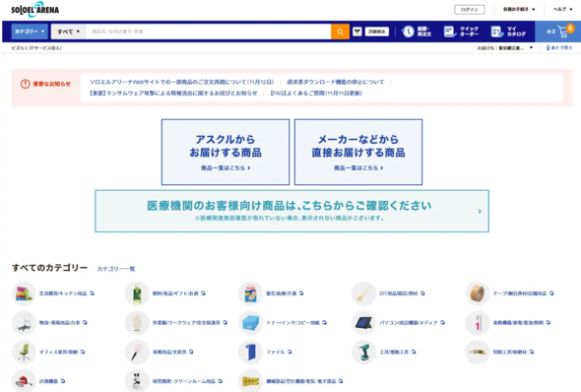Open the medical institutions product banner
Image resolution: width=581 pixels, height=392 pixels.
292,211
